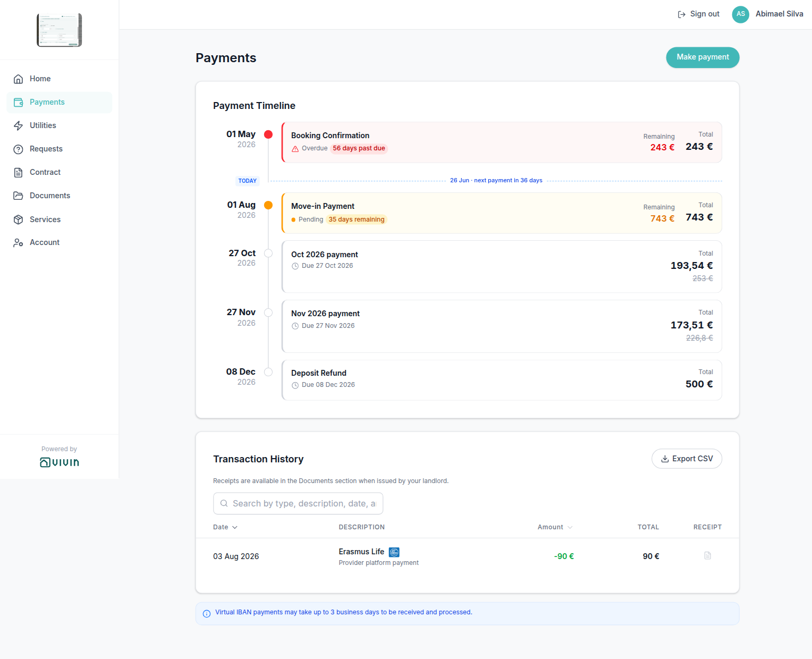Click the info icon in IBAN notice
Screen dimensions: 812x659
tap(207, 614)
